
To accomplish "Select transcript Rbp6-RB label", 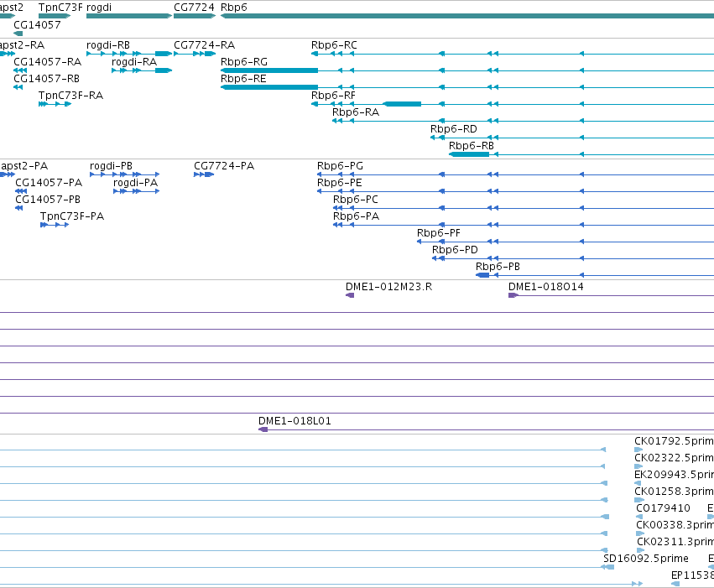I will coord(472,146).
